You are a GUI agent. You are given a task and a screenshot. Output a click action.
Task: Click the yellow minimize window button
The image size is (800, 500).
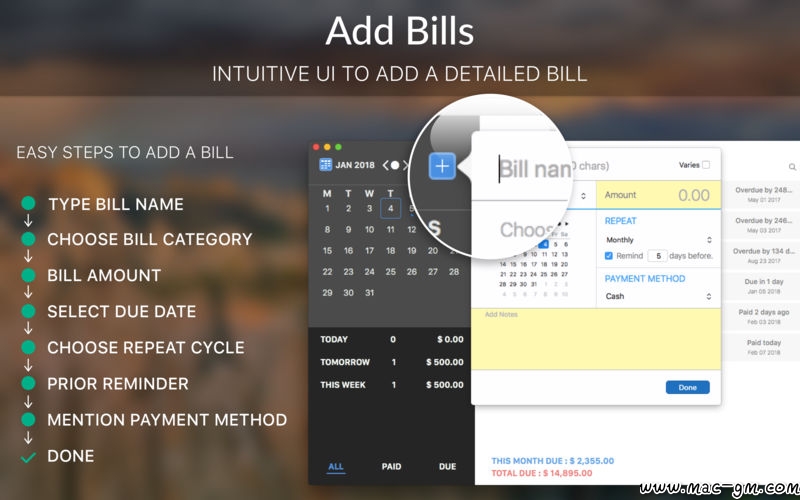pos(327,147)
